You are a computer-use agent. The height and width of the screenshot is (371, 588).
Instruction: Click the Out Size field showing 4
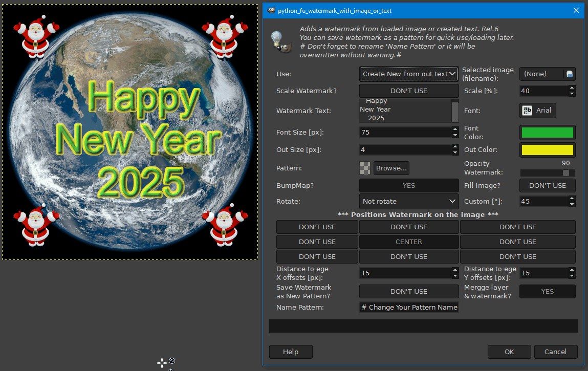coord(406,149)
